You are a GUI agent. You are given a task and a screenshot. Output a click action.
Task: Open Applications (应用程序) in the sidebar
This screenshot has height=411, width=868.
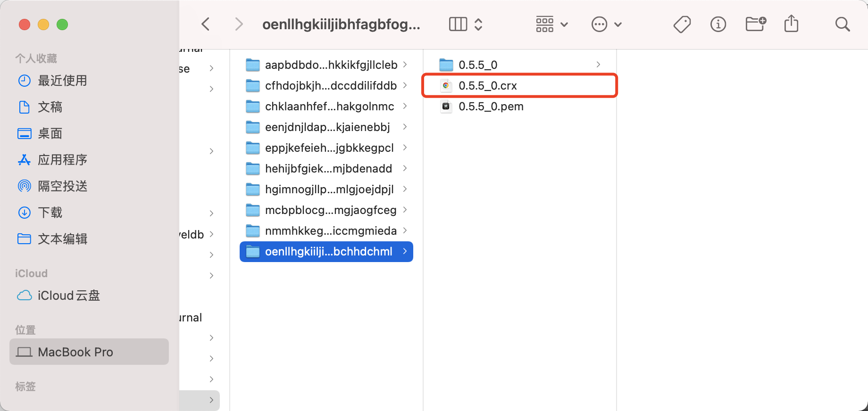62,160
